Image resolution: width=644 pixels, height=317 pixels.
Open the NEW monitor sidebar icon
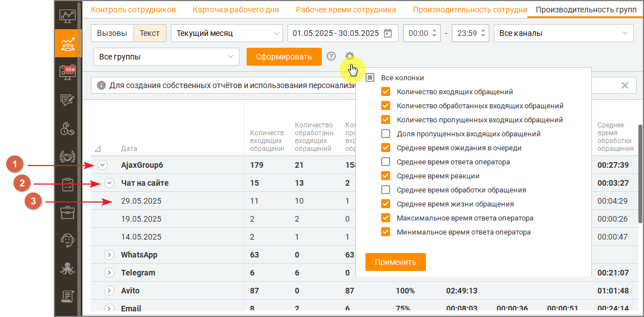(x=68, y=72)
